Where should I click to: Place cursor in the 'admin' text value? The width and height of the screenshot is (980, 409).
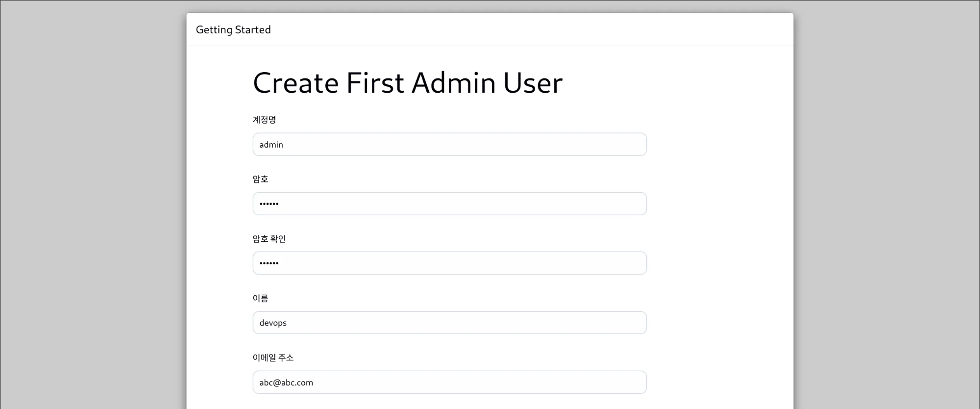pyautogui.click(x=271, y=145)
